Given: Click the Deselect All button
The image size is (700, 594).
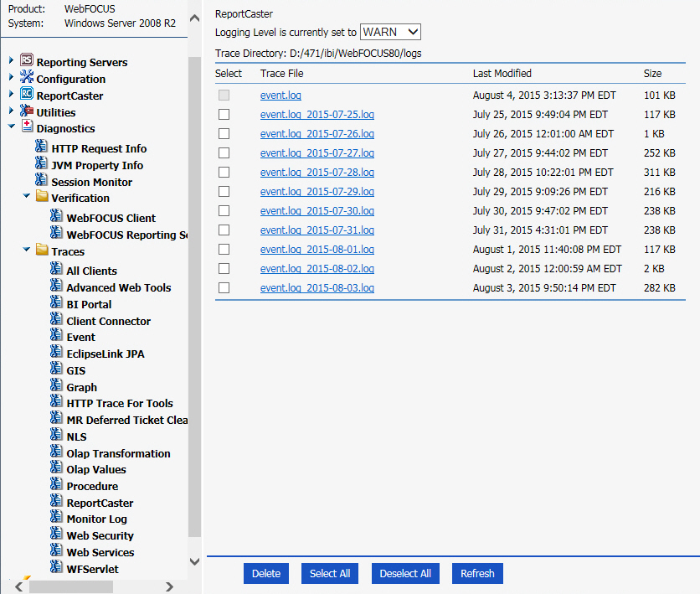Looking at the screenshot, I should [x=405, y=573].
